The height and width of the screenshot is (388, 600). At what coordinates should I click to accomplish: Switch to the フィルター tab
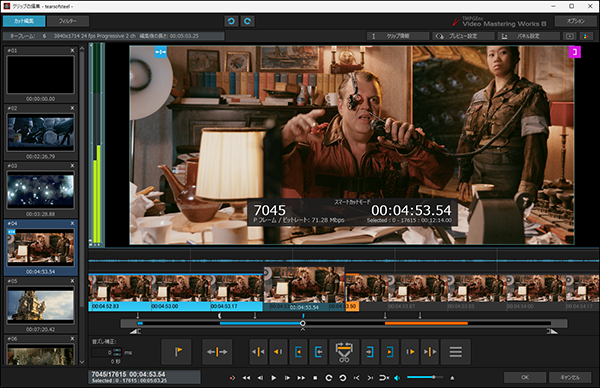coord(68,21)
